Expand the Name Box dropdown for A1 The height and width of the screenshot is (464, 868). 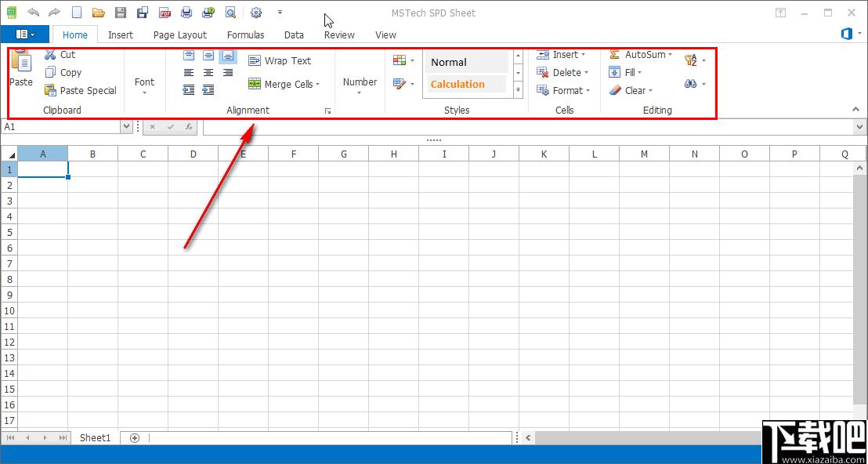125,127
